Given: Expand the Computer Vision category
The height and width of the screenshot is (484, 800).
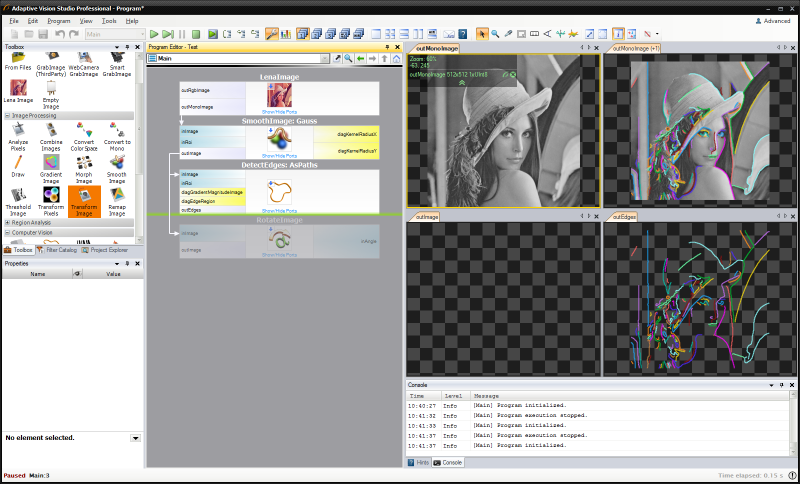Looking at the screenshot, I should pyautogui.click(x=8, y=233).
